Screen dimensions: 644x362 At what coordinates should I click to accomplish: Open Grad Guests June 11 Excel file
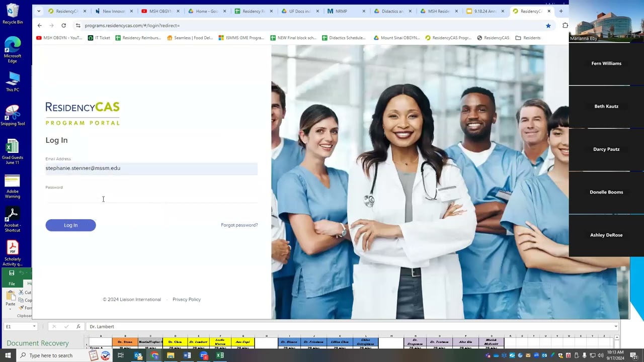click(x=13, y=152)
